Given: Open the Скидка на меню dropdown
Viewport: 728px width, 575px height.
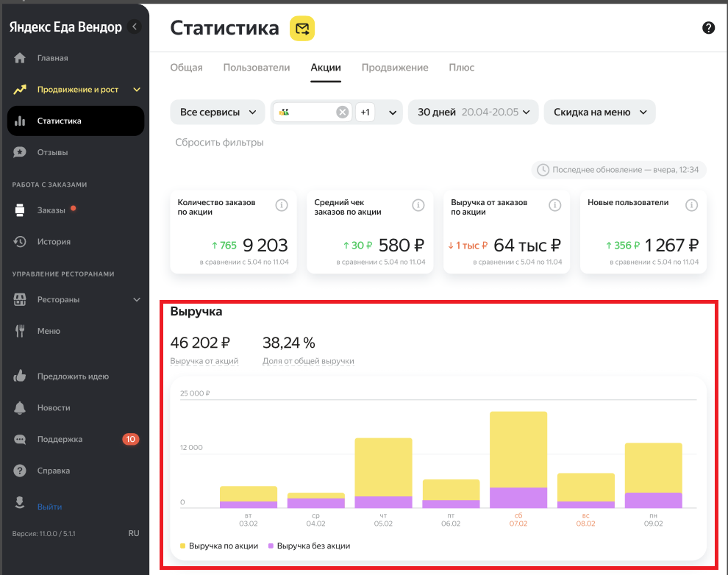Looking at the screenshot, I should point(599,113).
